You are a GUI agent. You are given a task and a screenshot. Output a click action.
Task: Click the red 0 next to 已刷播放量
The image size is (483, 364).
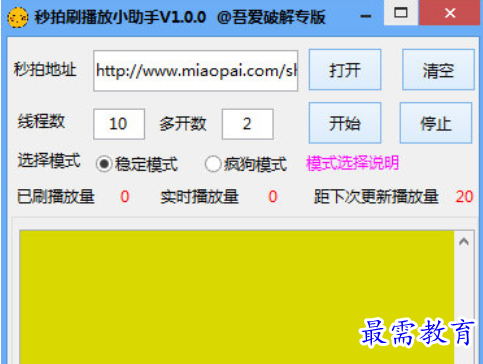[x=125, y=197]
